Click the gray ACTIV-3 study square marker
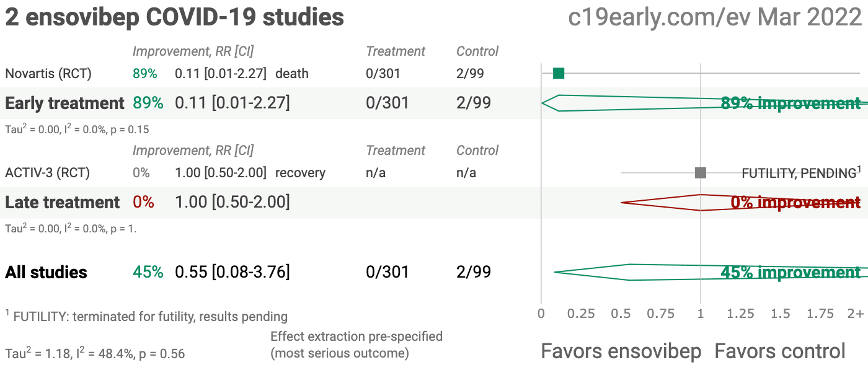Image resolution: width=868 pixels, height=365 pixels. pyautogui.click(x=701, y=173)
